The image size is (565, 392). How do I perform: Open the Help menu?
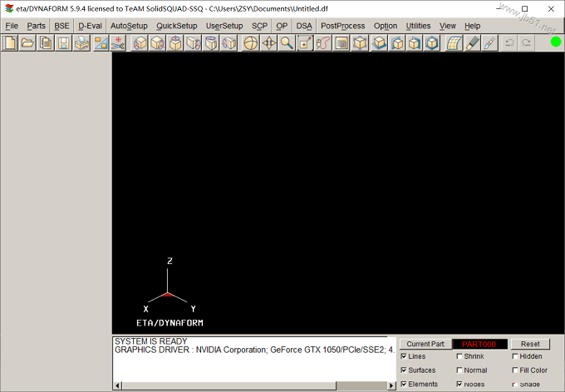473,26
